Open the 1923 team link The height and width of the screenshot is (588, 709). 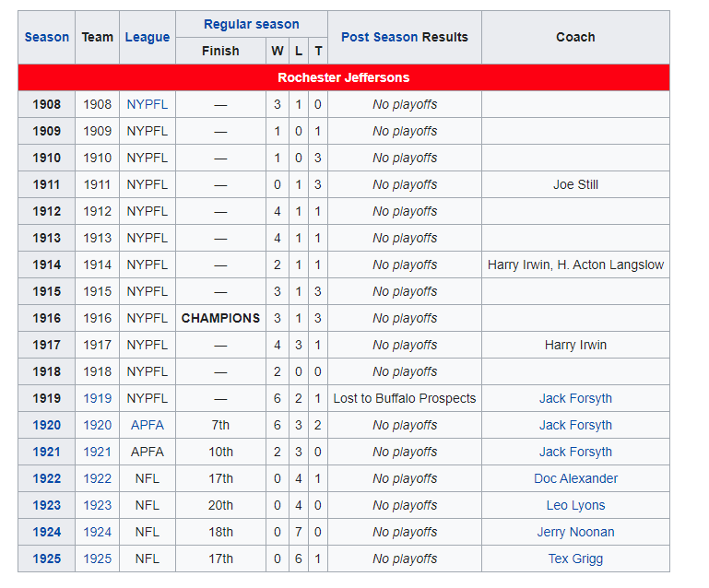[97, 505]
